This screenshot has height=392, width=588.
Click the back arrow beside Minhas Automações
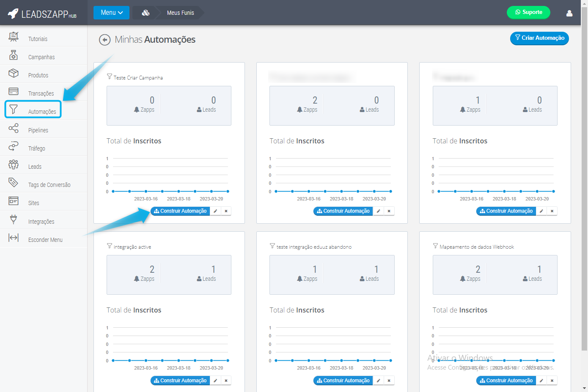coord(104,40)
